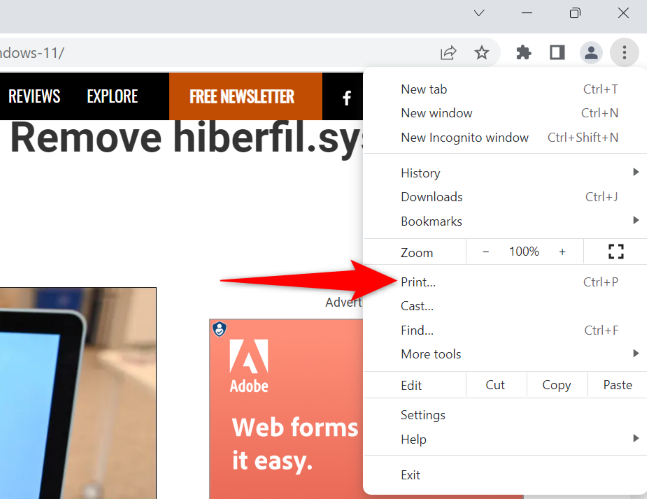Click the 100% zoom level value

[x=524, y=252]
